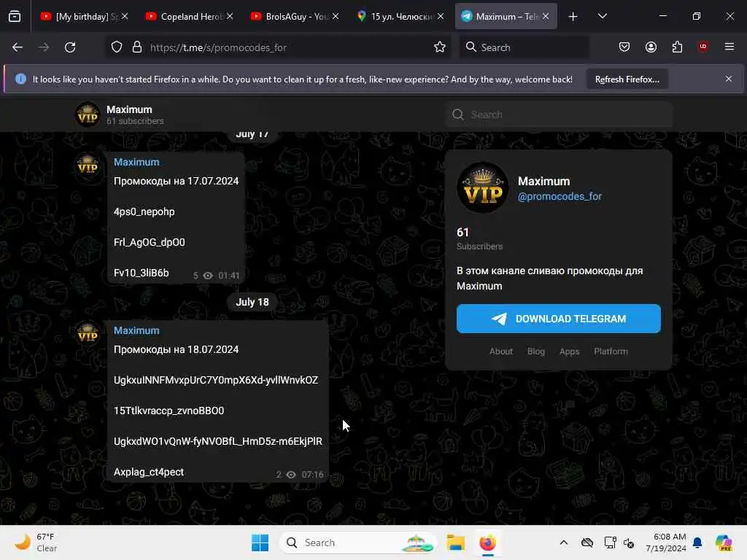The image size is (747, 560).
Task: Bookmark this page with star icon
Action: coord(440,47)
